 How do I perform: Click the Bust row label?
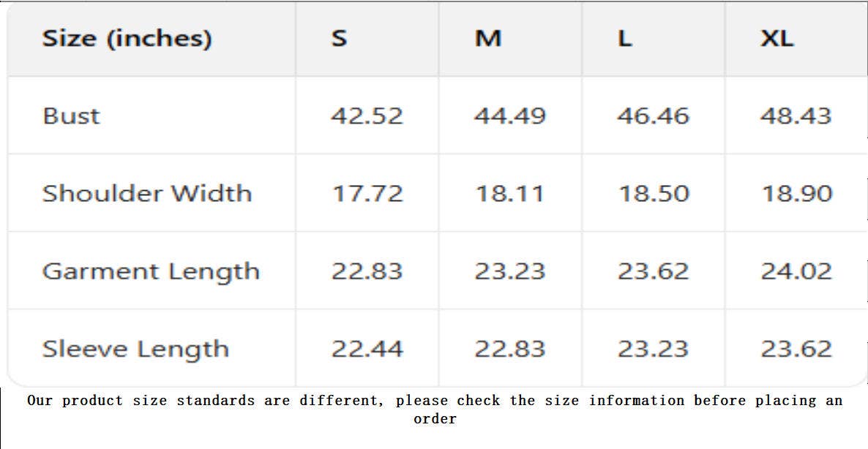coord(71,116)
